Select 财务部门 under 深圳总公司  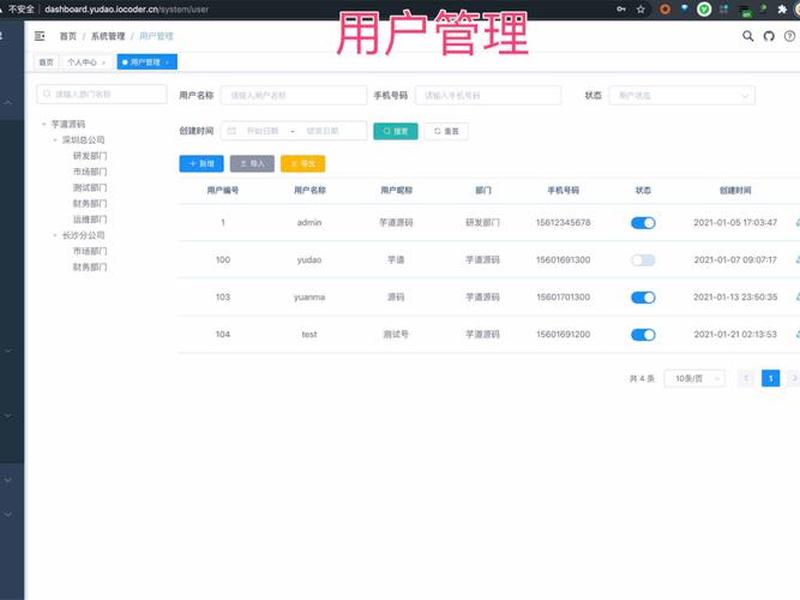tap(90, 204)
